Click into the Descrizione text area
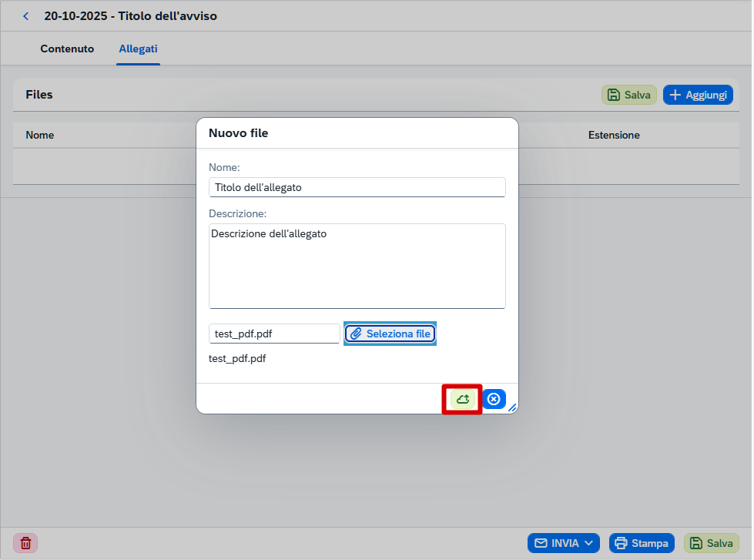This screenshot has width=754, height=560. click(357, 266)
